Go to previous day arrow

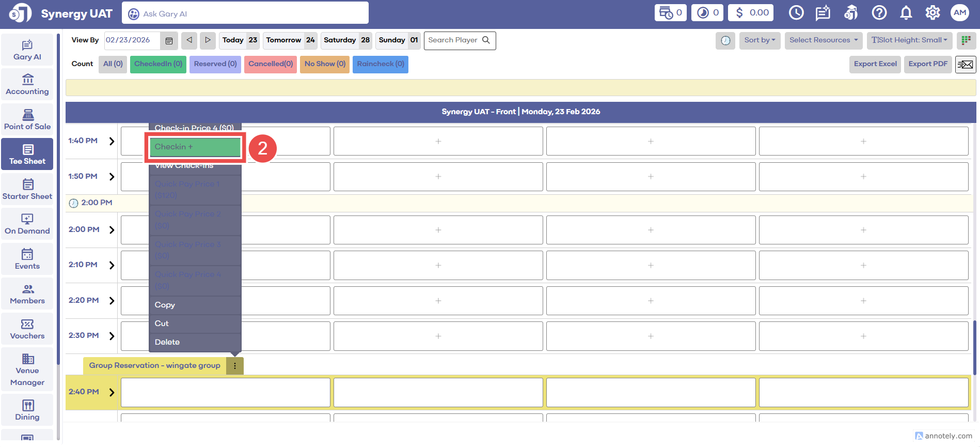point(189,40)
